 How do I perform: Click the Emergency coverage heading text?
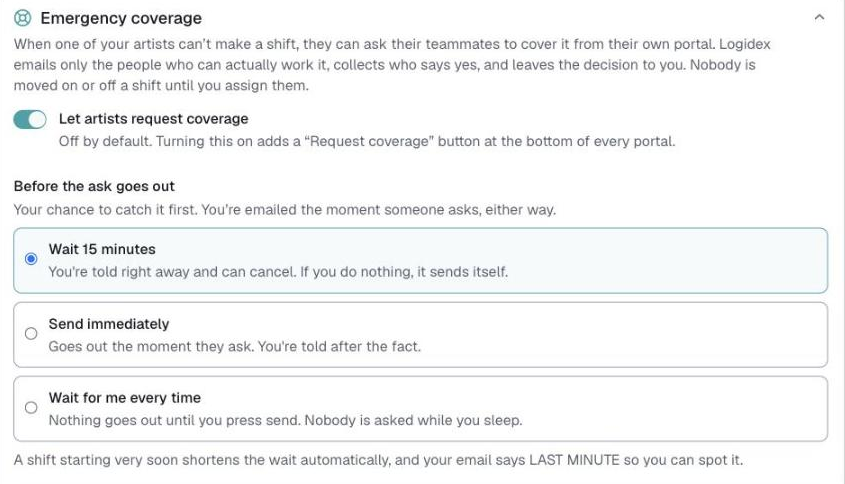(121, 18)
